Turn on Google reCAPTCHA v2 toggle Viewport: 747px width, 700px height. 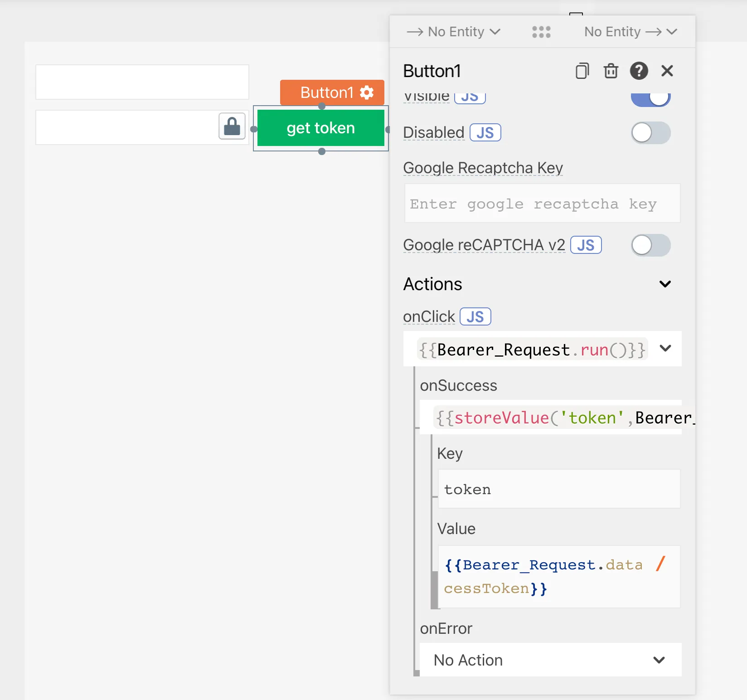pyautogui.click(x=650, y=245)
